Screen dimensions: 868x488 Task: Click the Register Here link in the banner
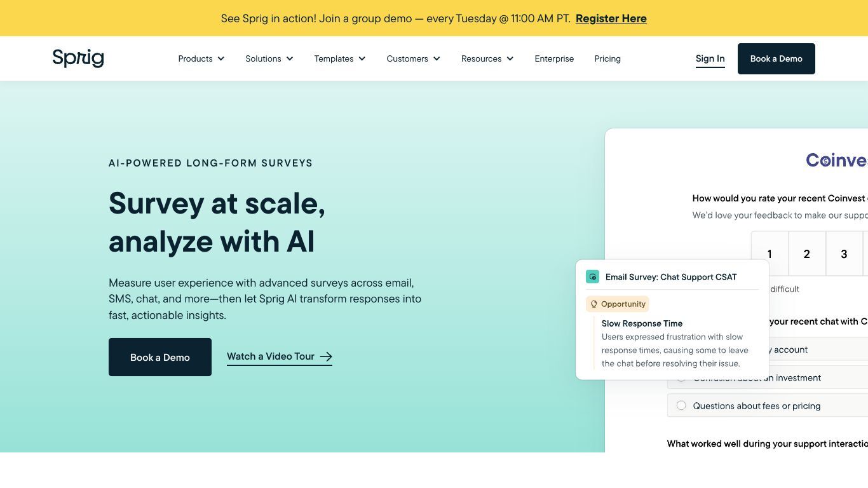click(611, 18)
